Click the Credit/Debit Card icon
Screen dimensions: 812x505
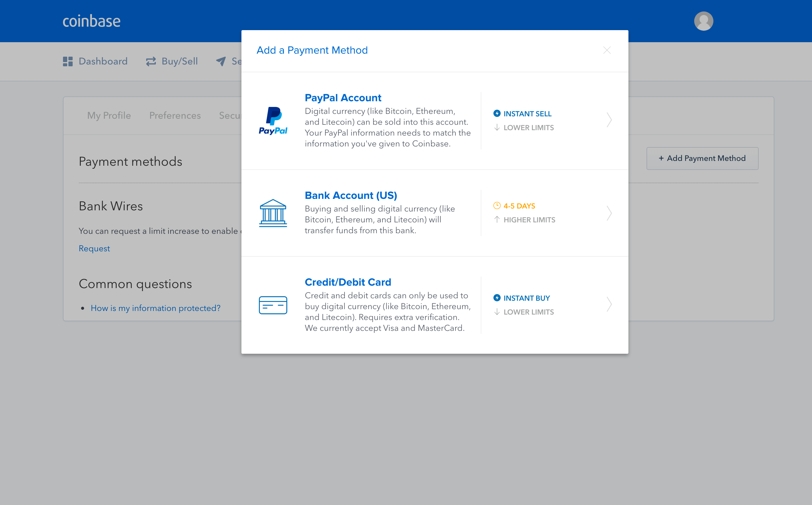click(273, 304)
